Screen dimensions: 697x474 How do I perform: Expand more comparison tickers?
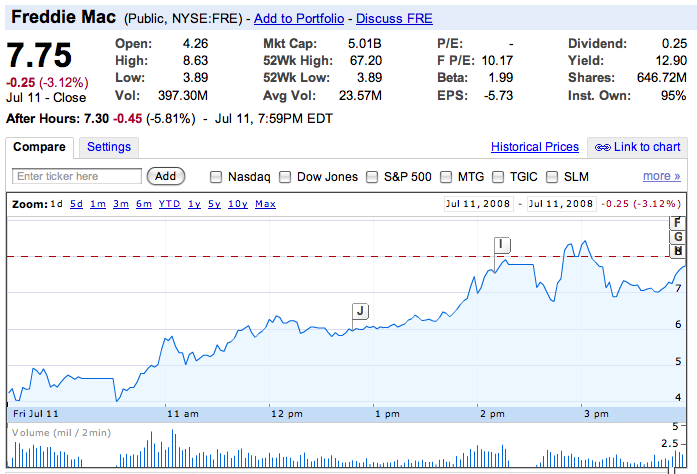(661, 176)
